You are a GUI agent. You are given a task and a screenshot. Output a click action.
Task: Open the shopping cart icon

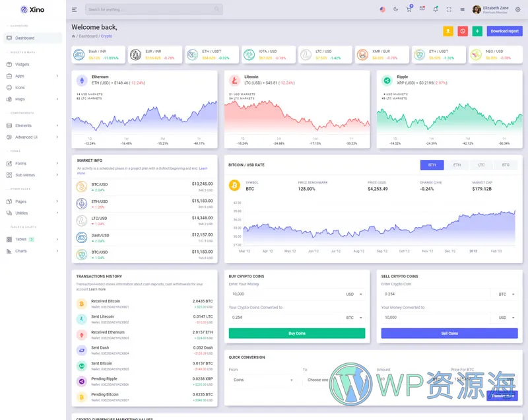point(409,9)
